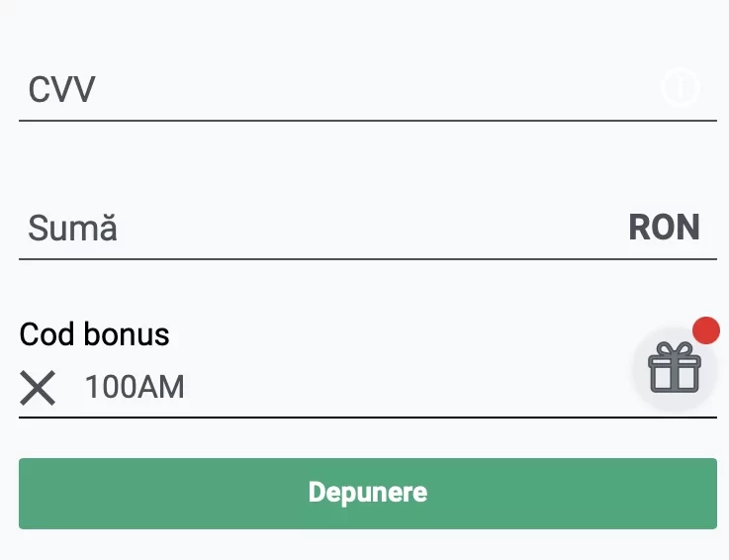
Task: Click the CVV info circle icon
Action: [x=681, y=87]
